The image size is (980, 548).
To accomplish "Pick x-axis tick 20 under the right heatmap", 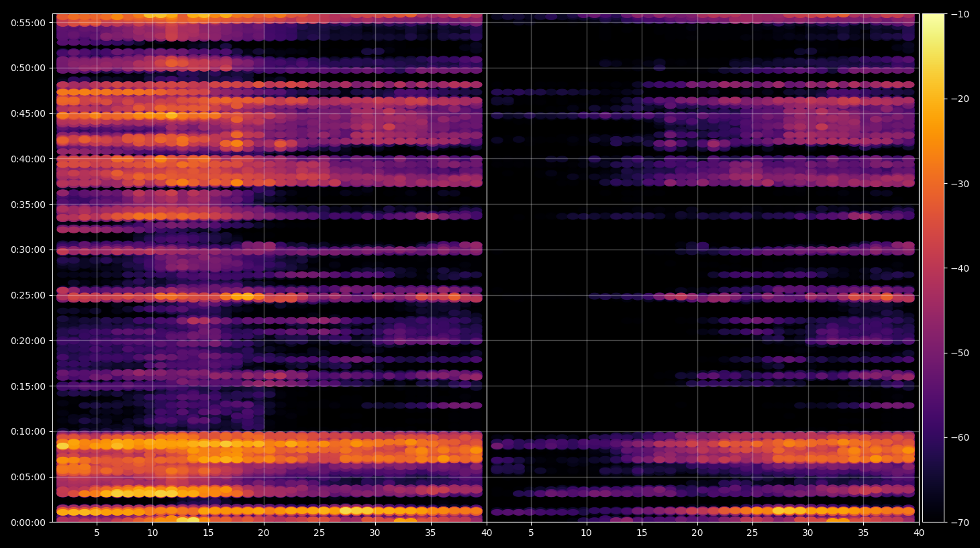I will pyautogui.click(x=697, y=533).
